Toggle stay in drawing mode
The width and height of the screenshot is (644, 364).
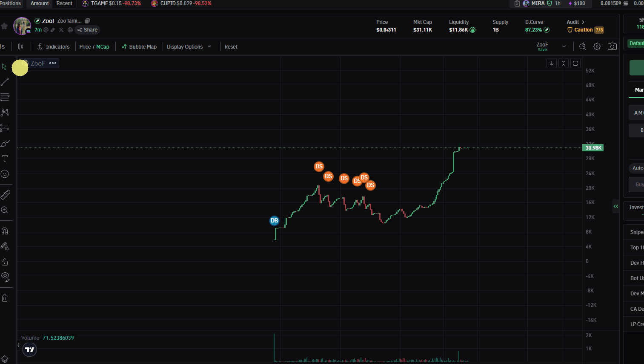click(5, 246)
